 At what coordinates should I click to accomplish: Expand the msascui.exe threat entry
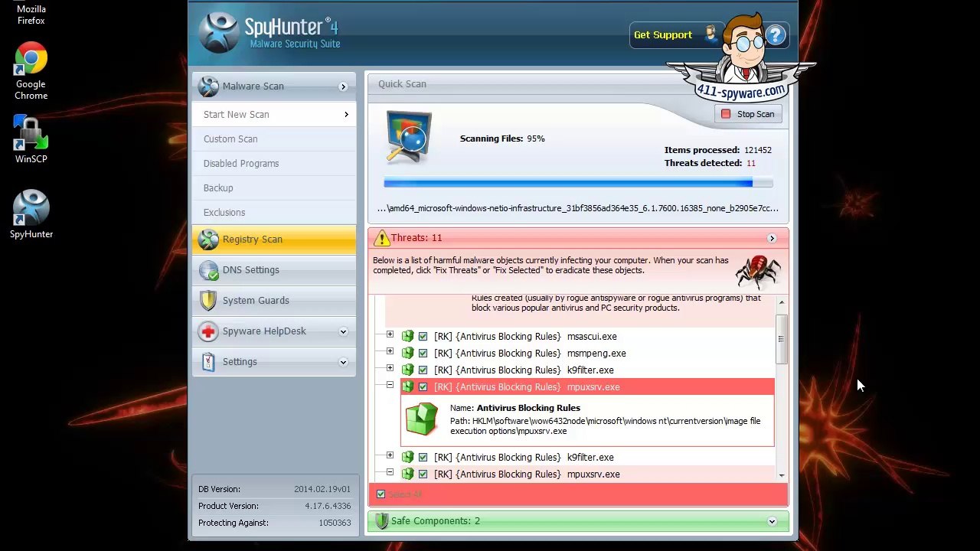pos(390,334)
